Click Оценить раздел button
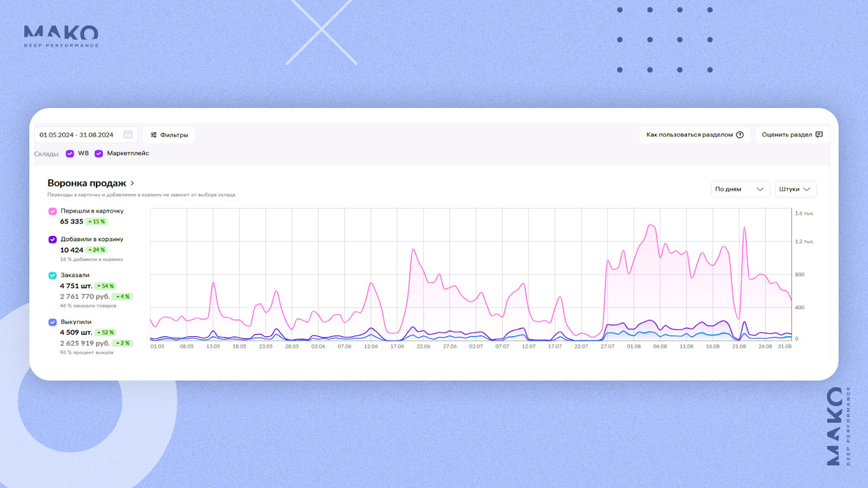Screen dimensions: 868x488 point(792,135)
